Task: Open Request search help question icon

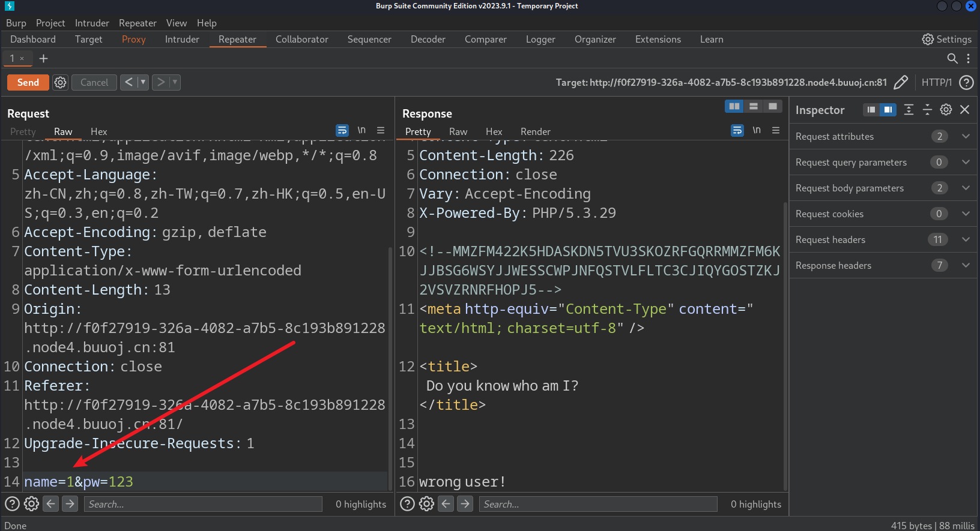Action: tap(12, 503)
